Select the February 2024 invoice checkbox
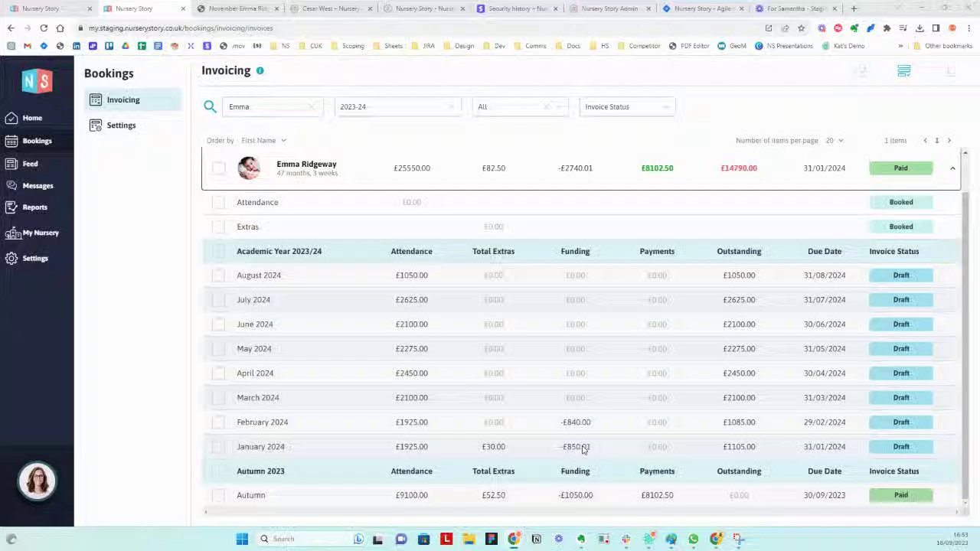Screen dimensions: 980x551 (x=219, y=422)
